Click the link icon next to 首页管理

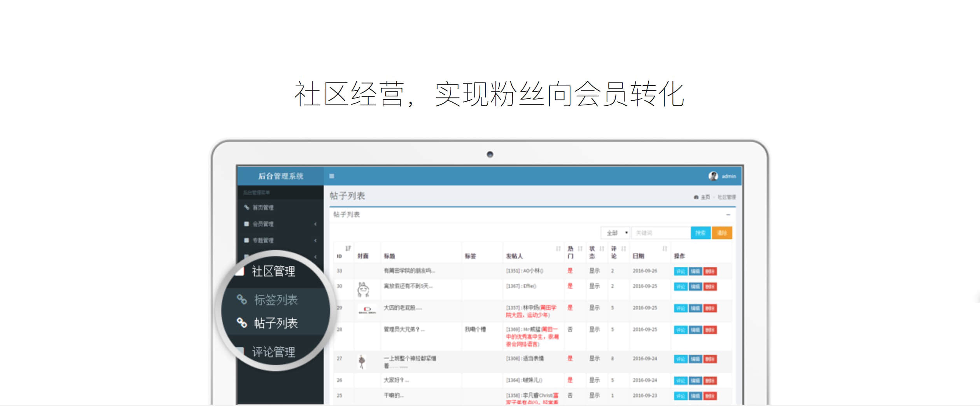(247, 208)
